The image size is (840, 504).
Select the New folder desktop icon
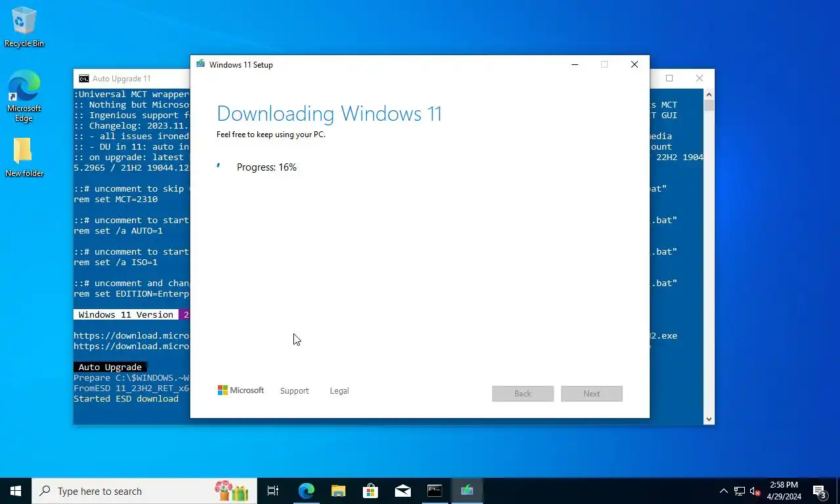point(24,157)
